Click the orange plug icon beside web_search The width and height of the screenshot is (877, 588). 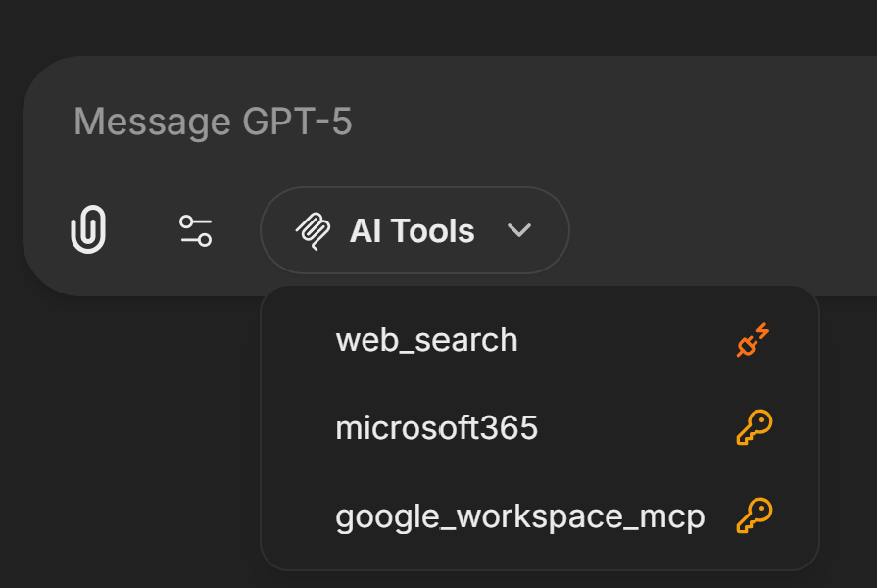point(754,341)
